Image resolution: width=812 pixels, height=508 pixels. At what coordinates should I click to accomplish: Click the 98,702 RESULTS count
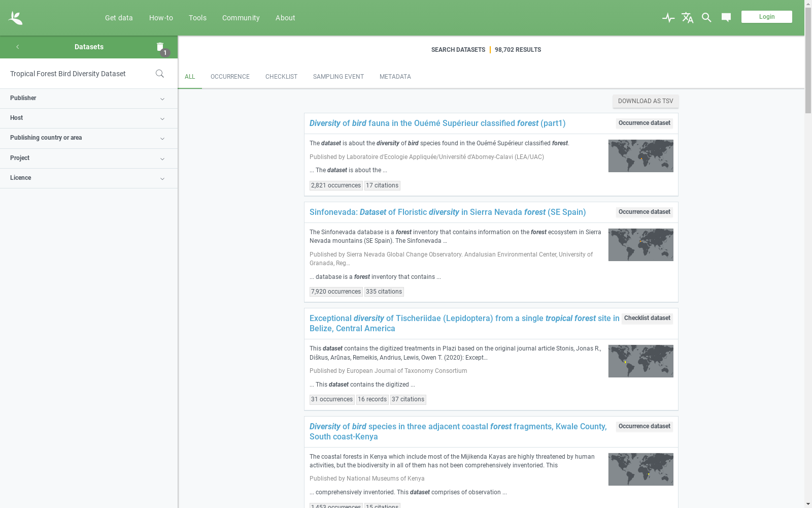[518, 50]
